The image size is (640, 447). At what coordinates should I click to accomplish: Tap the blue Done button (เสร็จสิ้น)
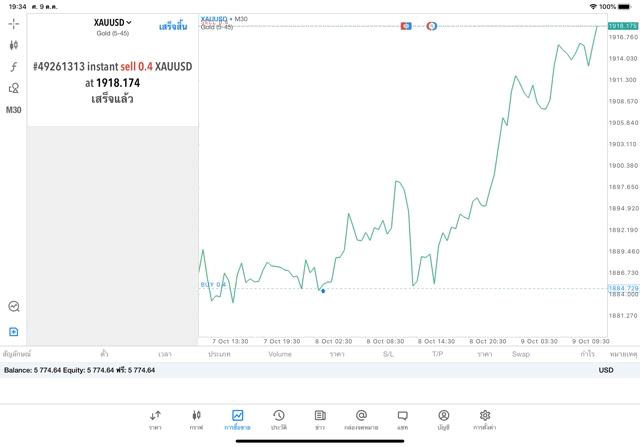pos(173,25)
